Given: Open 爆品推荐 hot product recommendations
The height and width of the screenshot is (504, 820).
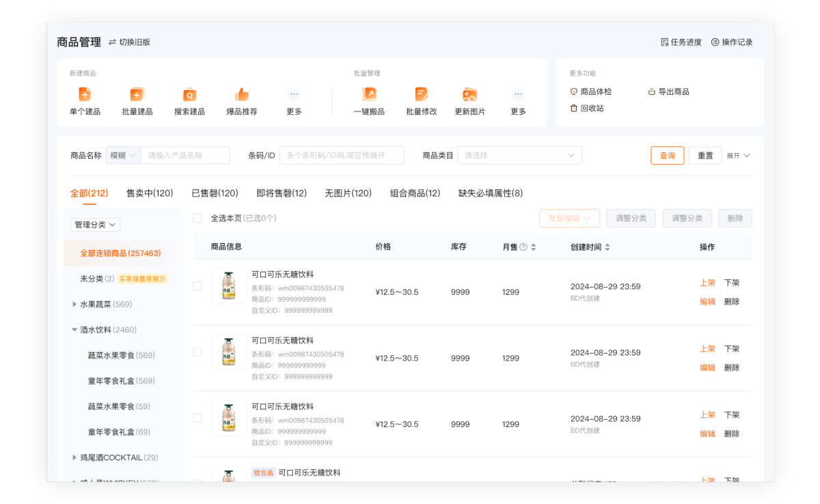Looking at the screenshot, I should point(243,99).
